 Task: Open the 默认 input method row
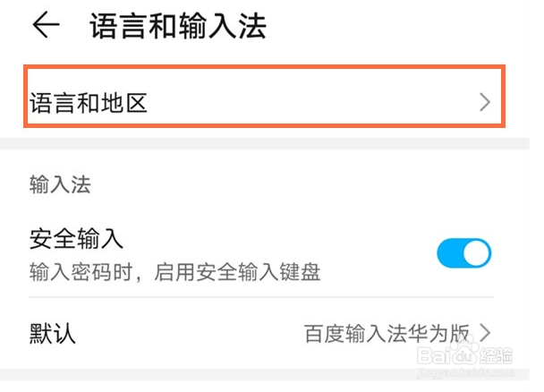point(259,334)
